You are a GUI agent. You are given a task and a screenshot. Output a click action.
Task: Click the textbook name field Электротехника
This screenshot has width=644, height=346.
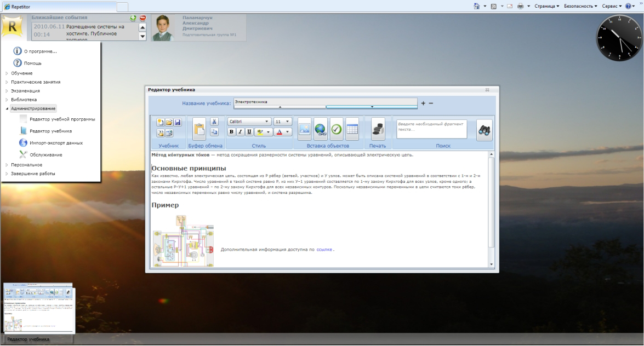tap(325, 102)
